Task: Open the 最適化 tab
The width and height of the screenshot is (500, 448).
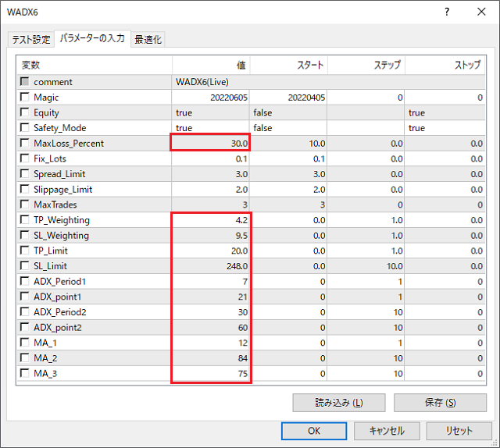Action: point(148,39)
